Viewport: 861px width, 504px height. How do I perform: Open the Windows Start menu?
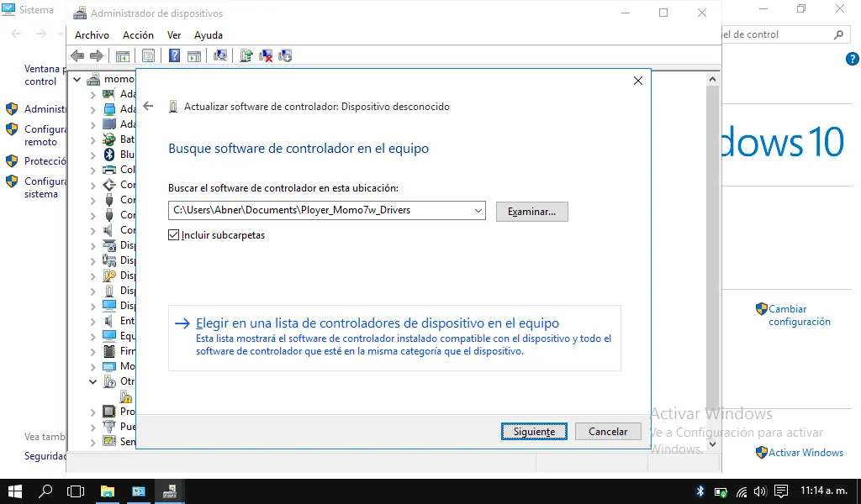pos(15,491)
